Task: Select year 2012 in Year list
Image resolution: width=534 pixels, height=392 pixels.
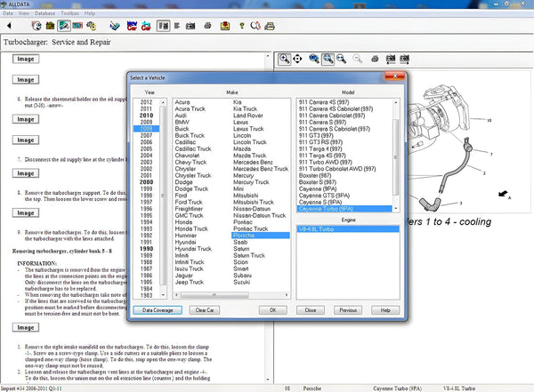Action: coord(146,102)
